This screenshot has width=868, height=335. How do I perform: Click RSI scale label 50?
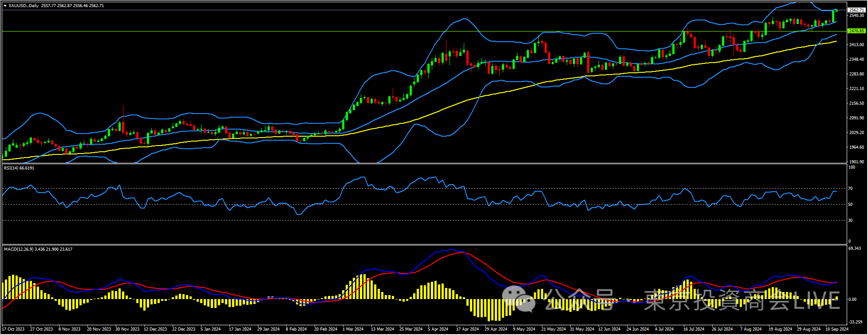tap(850, 205)
